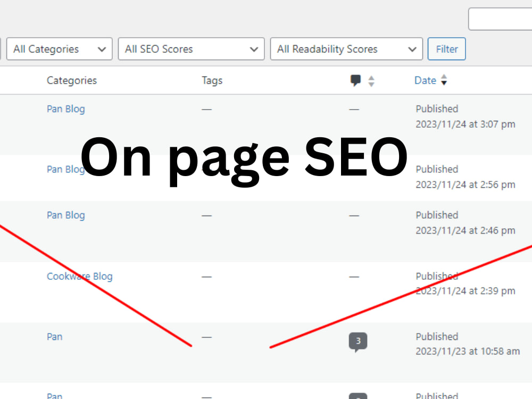Click the Filter button
The width and height of the screenshot is (532, 399).
tap(446, 49)
